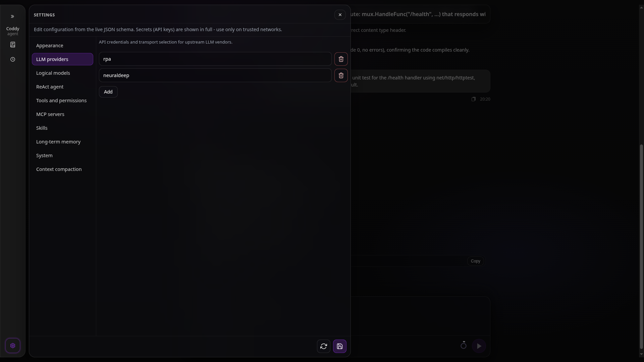The height and width of the screenshot is (362, 644).
Task: Reload settings with the refresh icon
Action: pos(323,346)
